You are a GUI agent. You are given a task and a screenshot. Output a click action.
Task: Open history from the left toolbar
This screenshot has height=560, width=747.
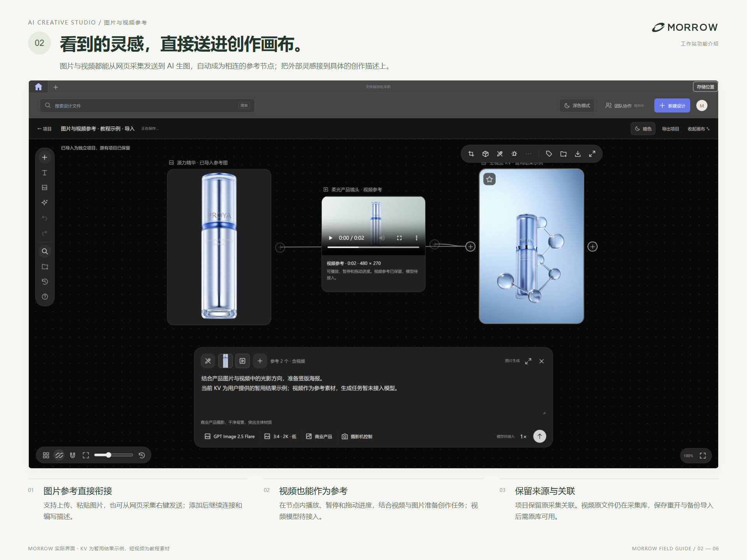coord(45,282)
